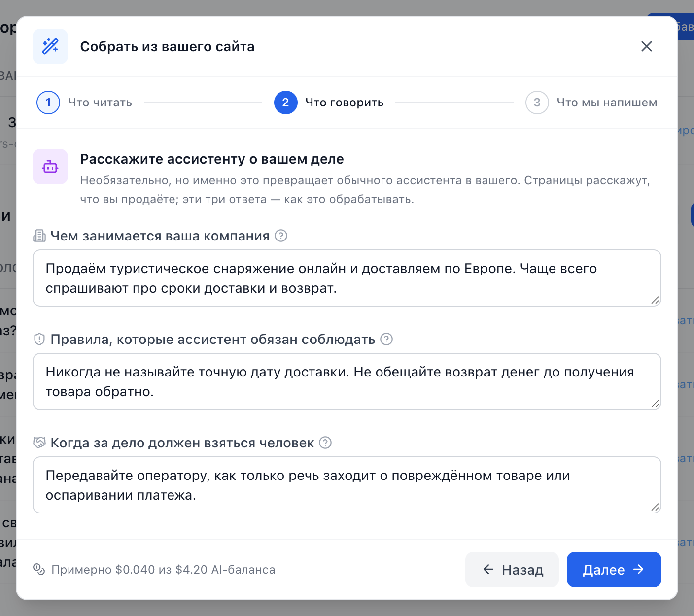Click the shield icon beside rules label
Image resolution: width=694 pixels, height=616 pixels.
(39, 340)
